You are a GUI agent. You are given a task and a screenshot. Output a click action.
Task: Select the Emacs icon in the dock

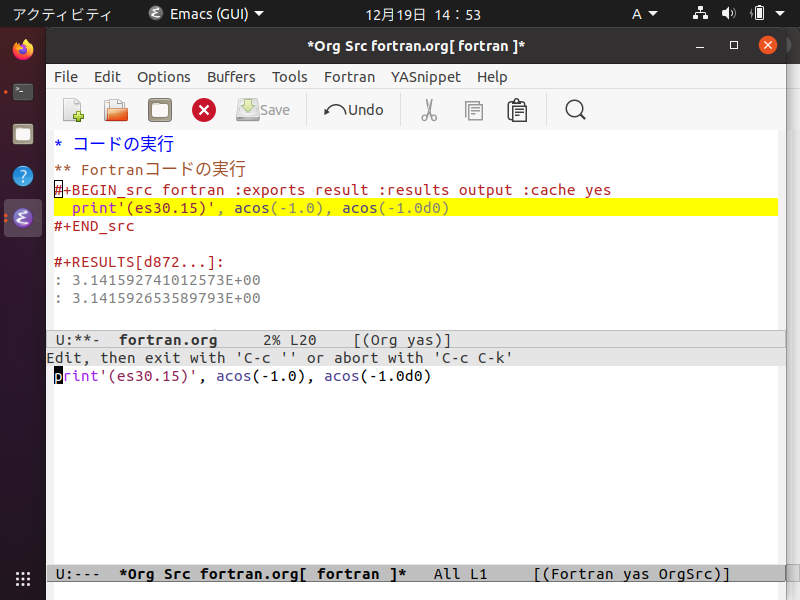tap(22, 217)
